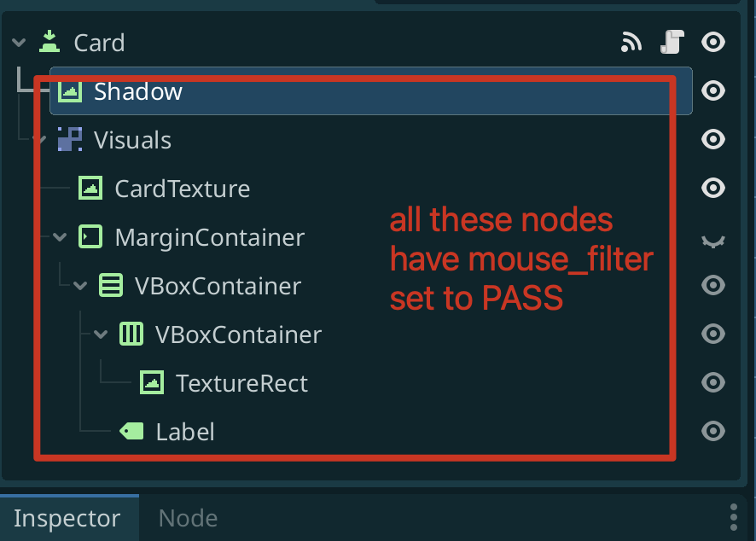Viewport: 756px width, 541px height.
Task: Click the Visuals Control node icon
Action: tap(70, 139)
